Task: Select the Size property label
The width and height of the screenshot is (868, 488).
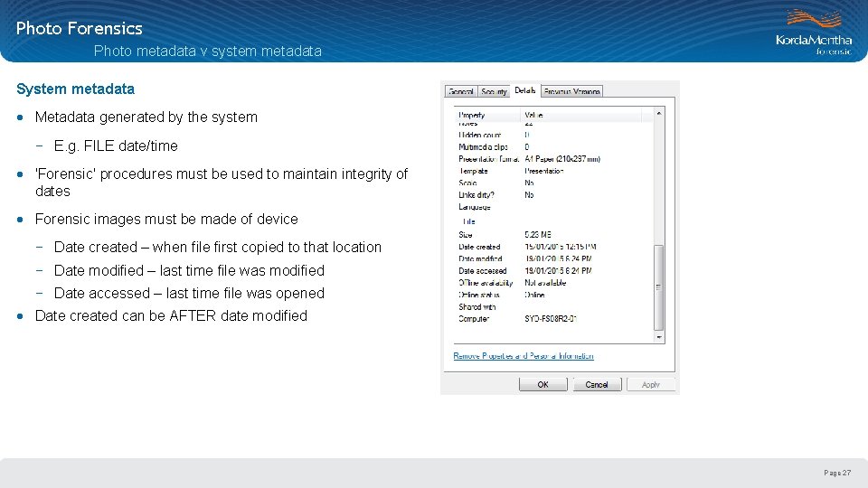Action: click(x=466, y=235)
